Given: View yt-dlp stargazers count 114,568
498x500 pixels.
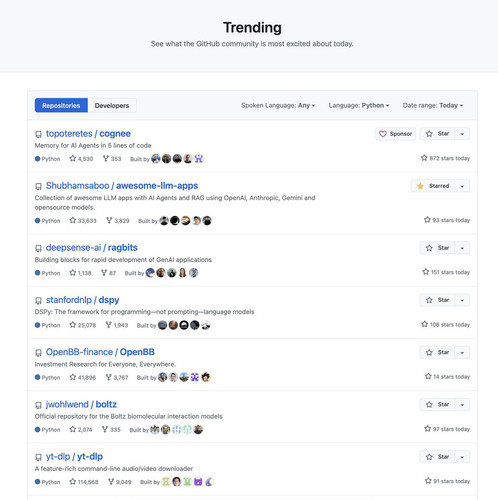Looking at the screenshot, I should [84, 482].
